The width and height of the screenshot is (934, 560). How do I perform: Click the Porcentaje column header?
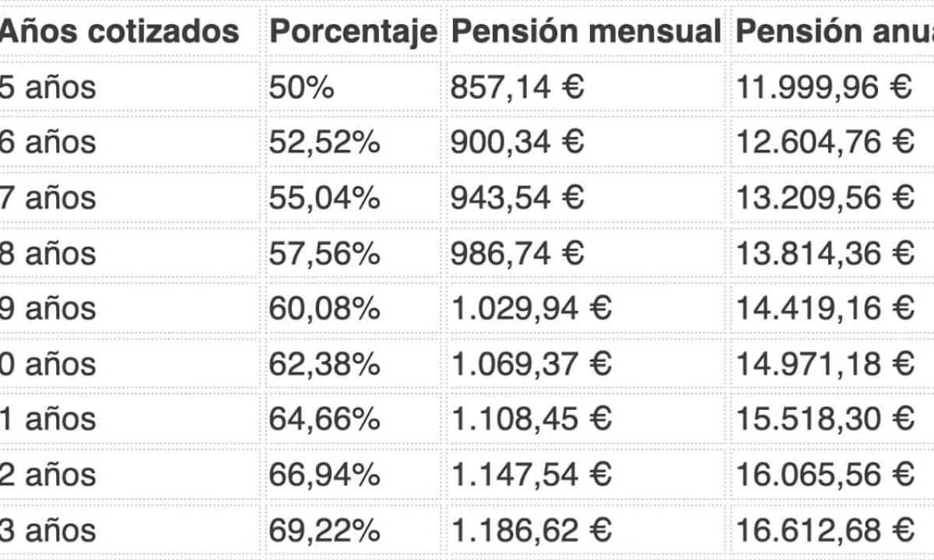(353, 31)
